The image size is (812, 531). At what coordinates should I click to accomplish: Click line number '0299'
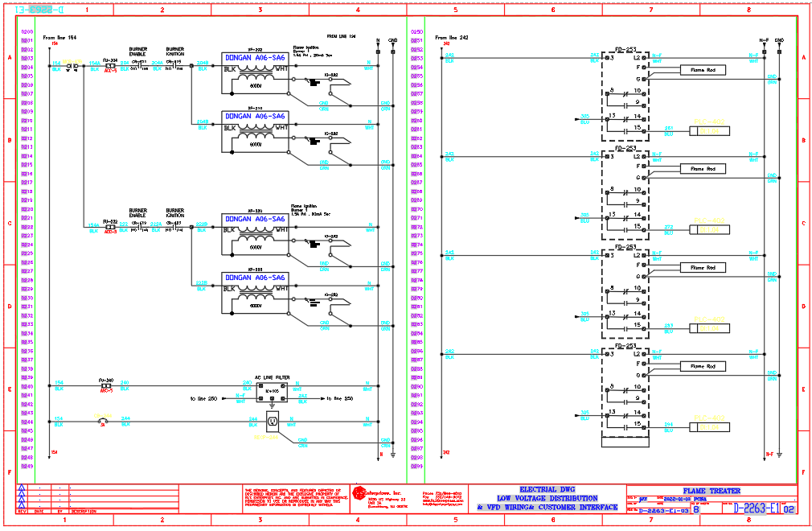point(416,467)
